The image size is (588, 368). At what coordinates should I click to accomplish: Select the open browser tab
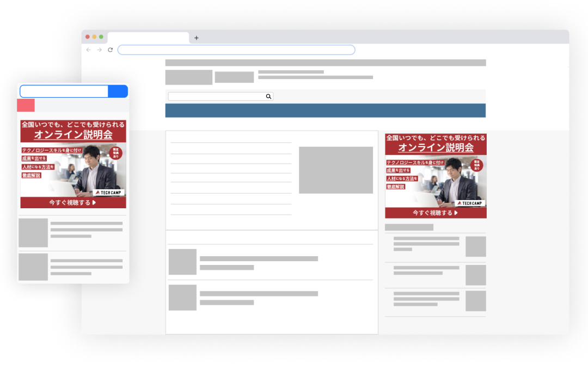[148, 38]
